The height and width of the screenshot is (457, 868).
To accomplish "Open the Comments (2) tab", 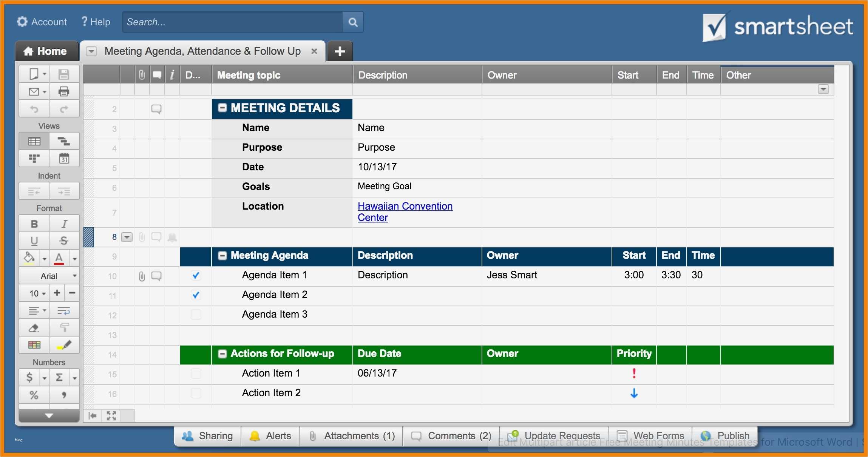I will [x=451, y=436].
